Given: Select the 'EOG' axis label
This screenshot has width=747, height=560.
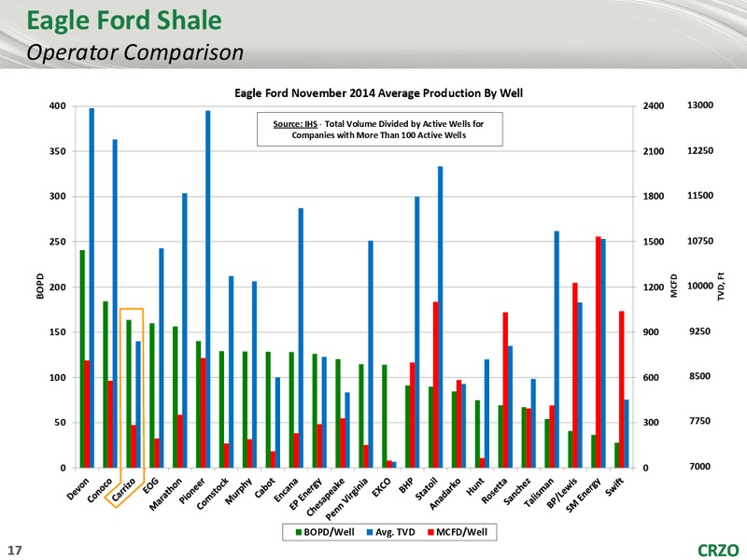Looking at the screenshot, I should point(151,486).
